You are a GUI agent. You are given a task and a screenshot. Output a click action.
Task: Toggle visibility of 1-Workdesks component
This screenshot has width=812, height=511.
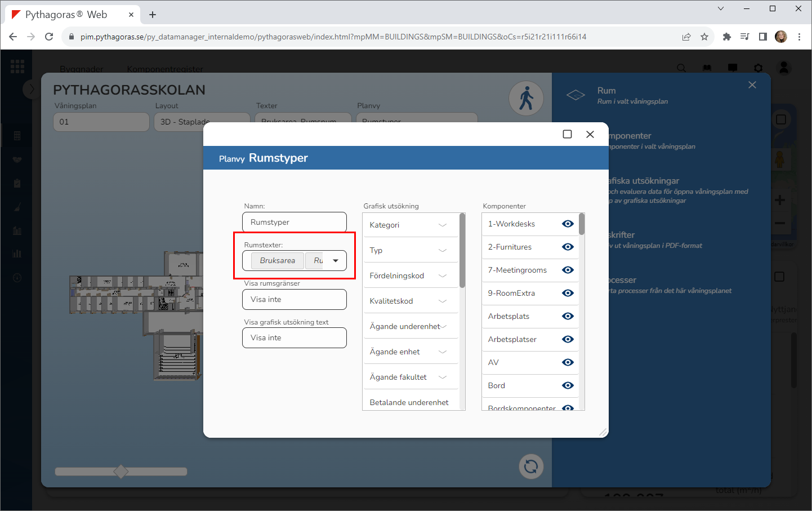pos(568,224)
